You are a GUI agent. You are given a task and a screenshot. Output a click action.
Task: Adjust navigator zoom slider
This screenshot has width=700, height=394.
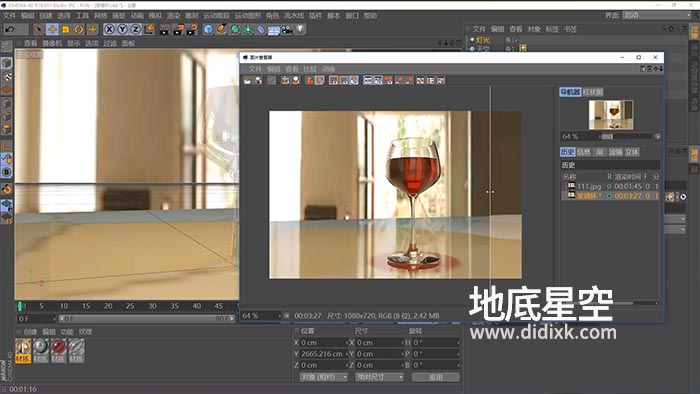click(x=626, y=137)
